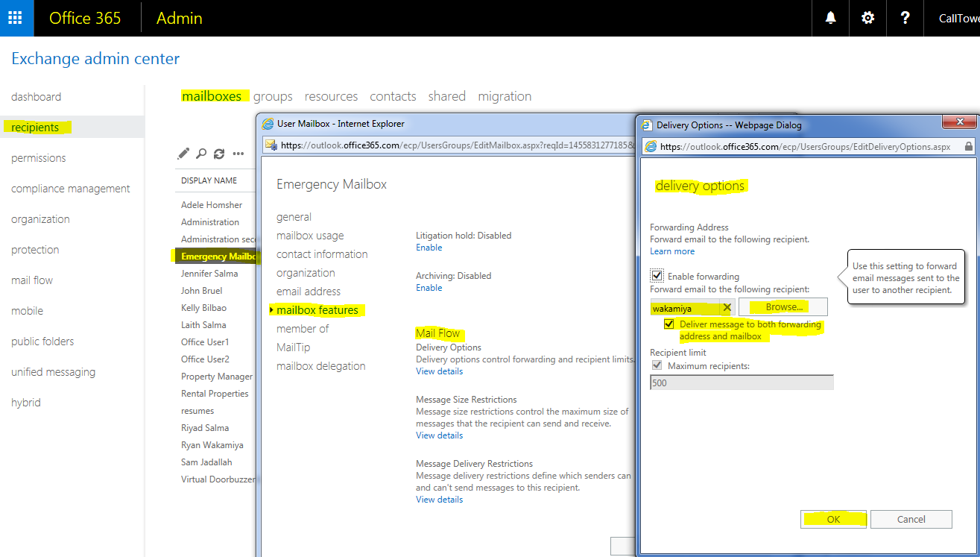This screenshot has height=557, width=980.
Task: Open the settings gear menu
Action: pyautogui.click(x=867, y=18)
